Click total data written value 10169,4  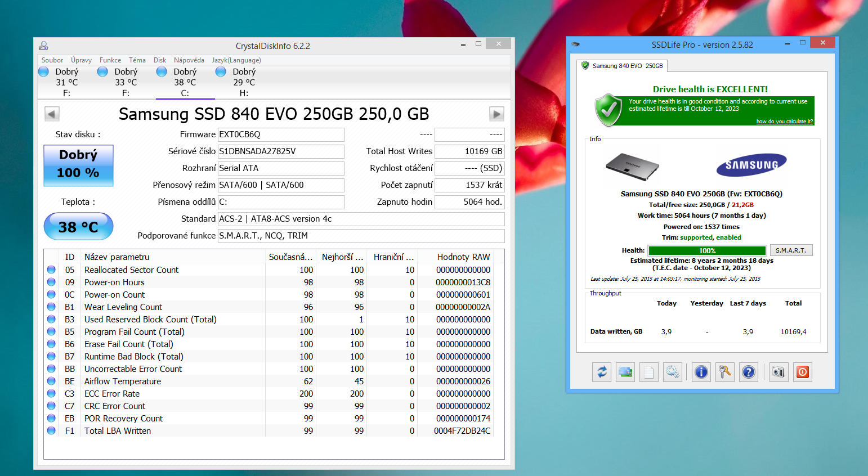[793, 332]
